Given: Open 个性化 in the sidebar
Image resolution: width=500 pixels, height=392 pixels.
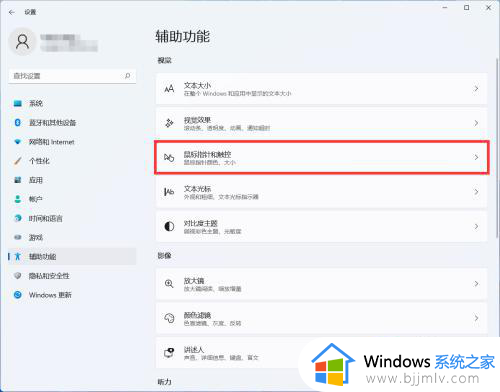Looking at the screenshot, I should (72, 161).
